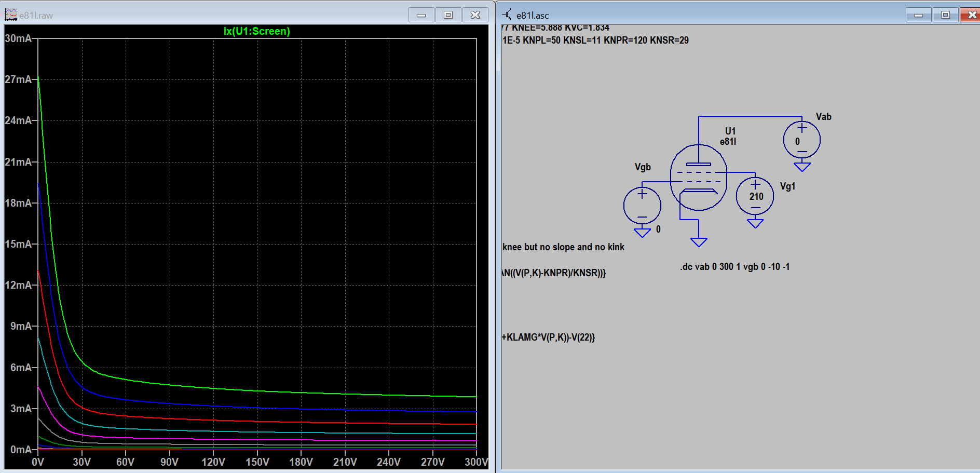
Task: Select the Vg1 voltage source symbol
Action: click(x=755, y=196)
